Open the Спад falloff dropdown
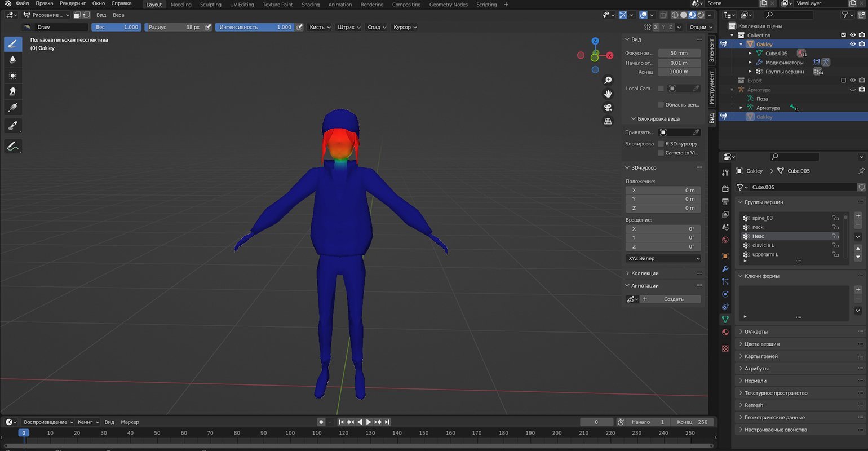Image resolution: width=868 pixels, height=451 pixels. (377, 27)
